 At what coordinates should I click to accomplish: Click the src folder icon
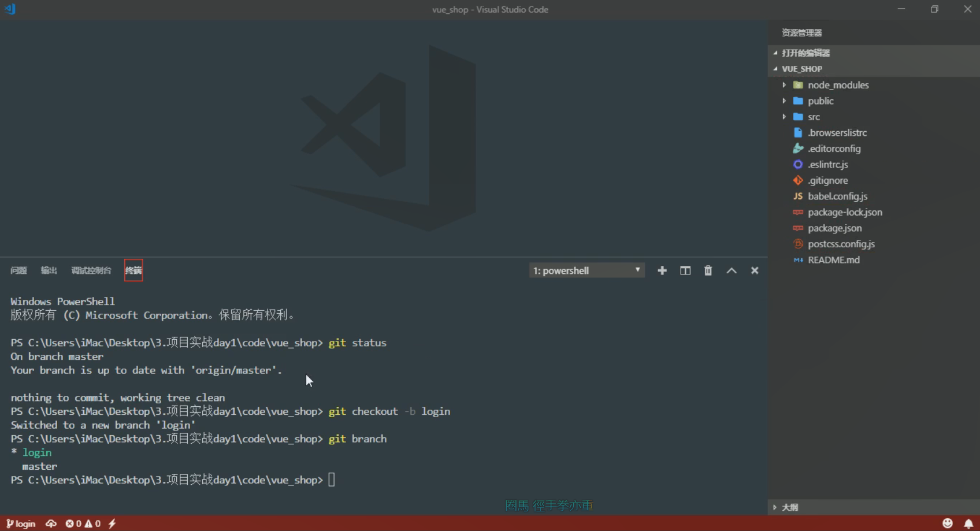tap(798, 117)
